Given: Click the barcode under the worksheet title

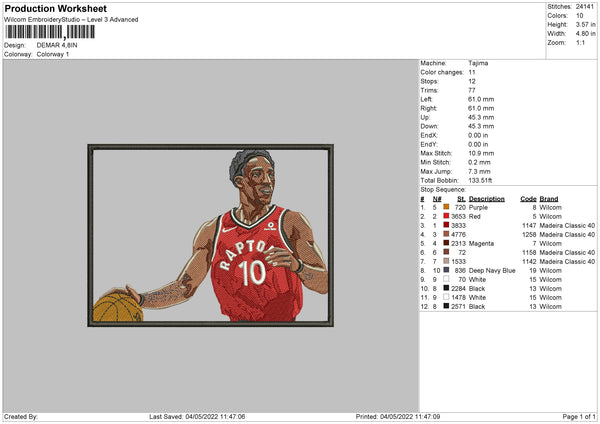Looking at the screenshot, I should (50, 34).
